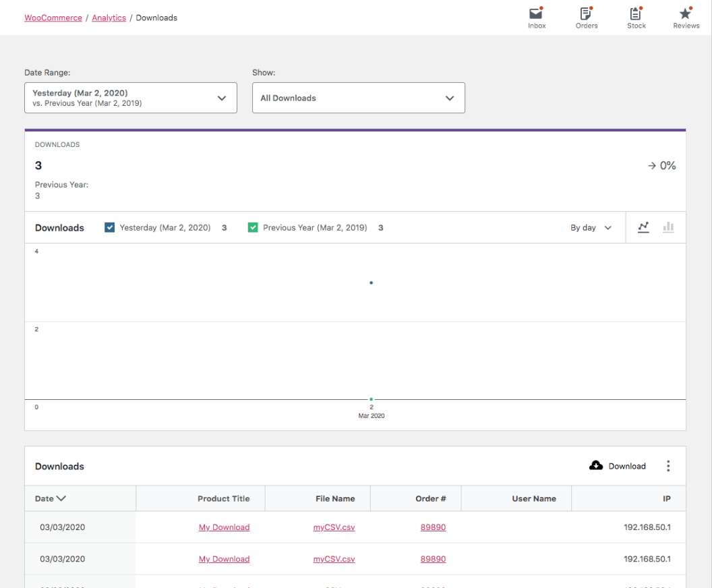Image resolution: width=712 pixels, height=588 pixels.
Task: Select the data point on the chart
Action: (x=371, y=283)
